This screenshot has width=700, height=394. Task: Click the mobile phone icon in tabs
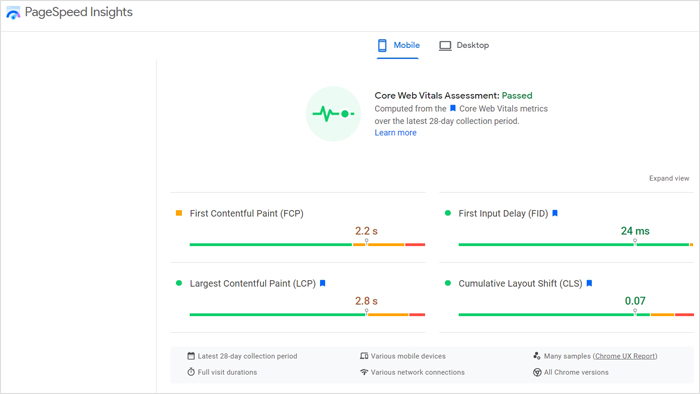coord(382,45)
